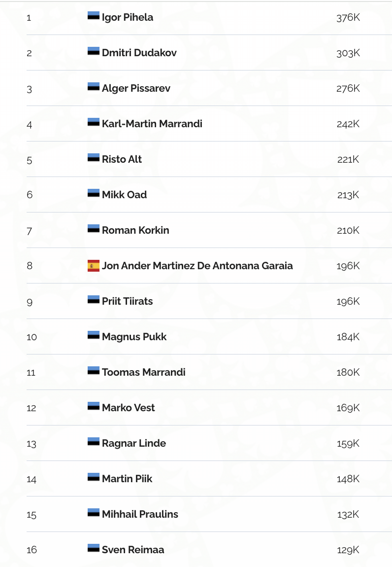Click the flag next to Magnus Pukk
The width and height of the screenshot is (392, 567).
94,335
